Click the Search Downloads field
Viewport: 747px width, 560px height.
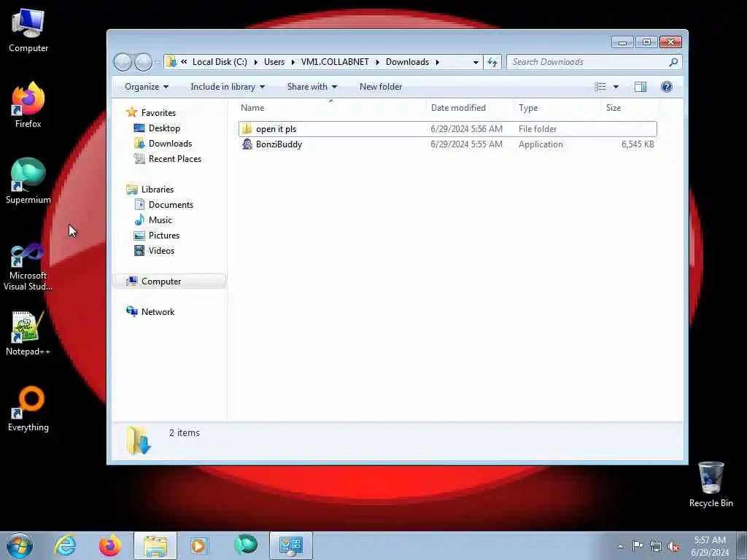594,62
